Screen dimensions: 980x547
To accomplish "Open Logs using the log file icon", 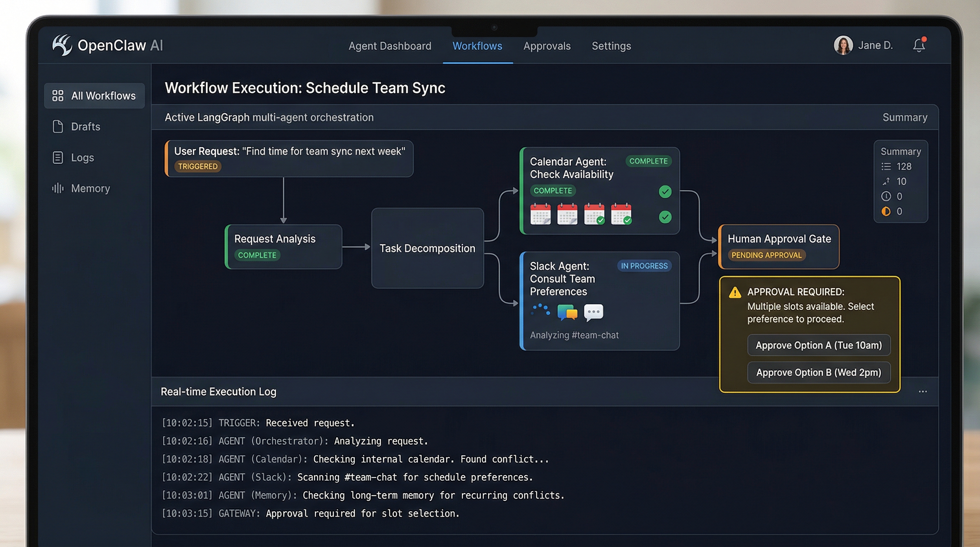I will tap(58, 157).
